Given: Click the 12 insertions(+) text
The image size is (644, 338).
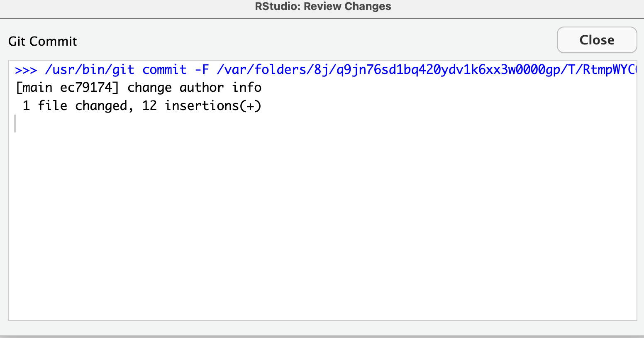Looking at the screenshot, I should click(x=202, y=106).
